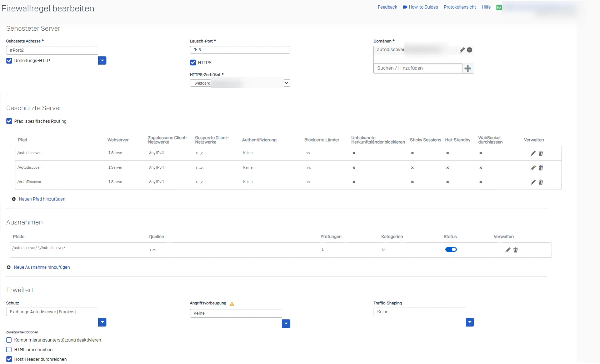Click the How-to Guides video camera icon
This screenshot has width=600, height=364.
point(405,7)
